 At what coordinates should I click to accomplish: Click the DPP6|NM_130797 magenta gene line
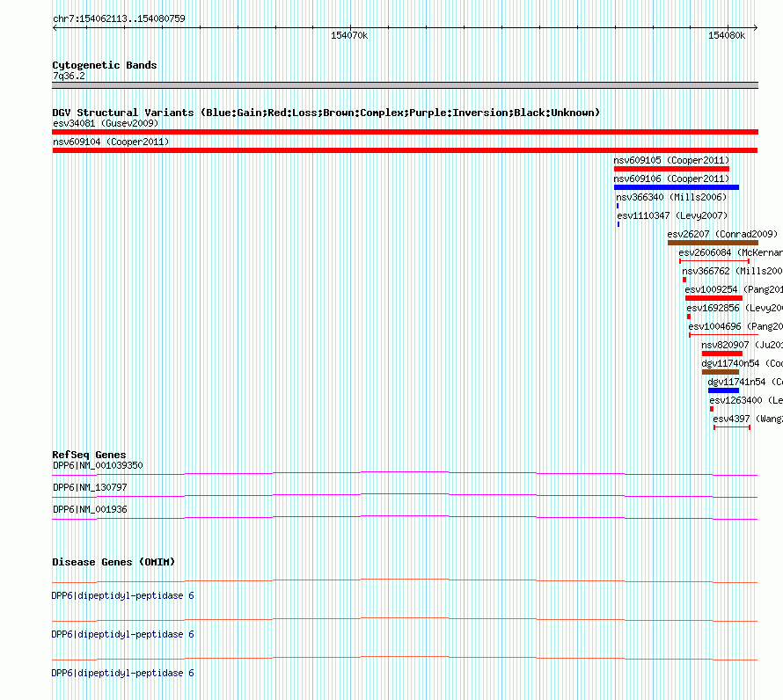click(x=405, y=495)
